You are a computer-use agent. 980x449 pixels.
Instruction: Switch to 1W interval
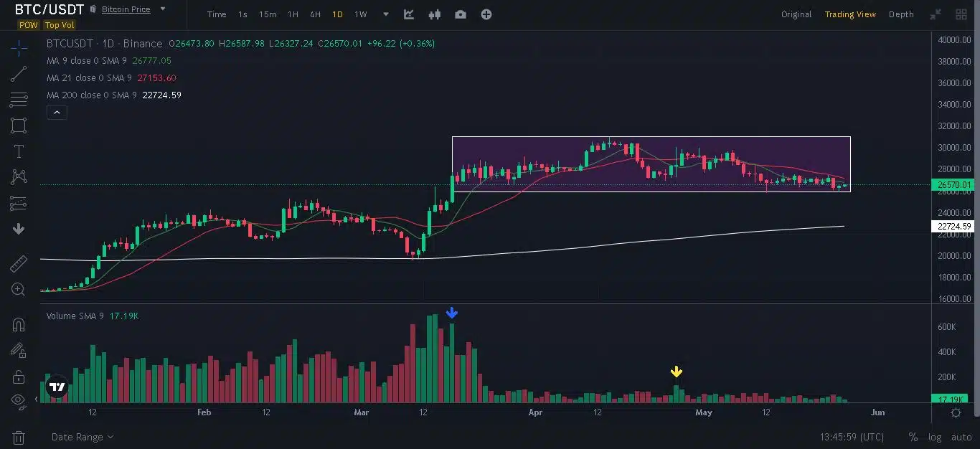(x=361, y=14)
